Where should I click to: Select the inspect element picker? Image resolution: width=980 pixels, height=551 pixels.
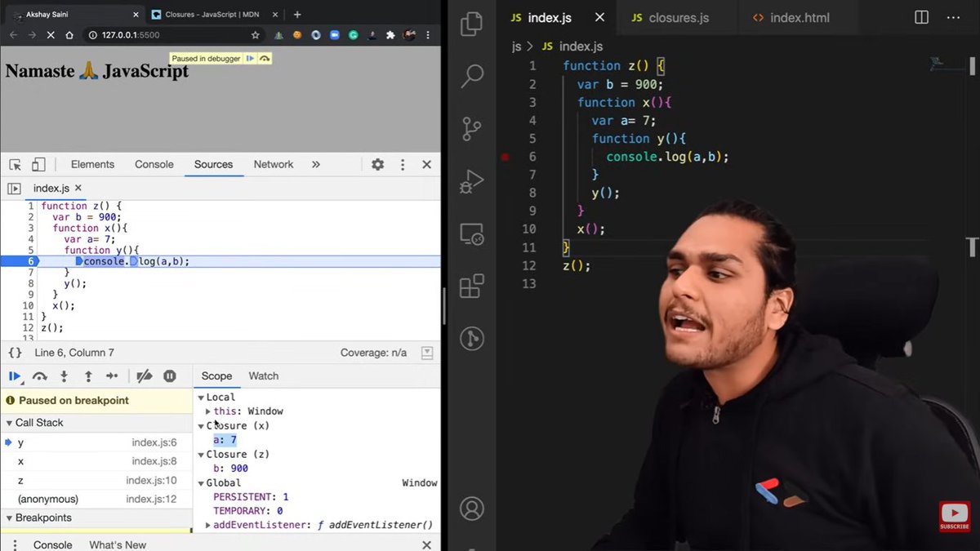click(x=16, y=164)
